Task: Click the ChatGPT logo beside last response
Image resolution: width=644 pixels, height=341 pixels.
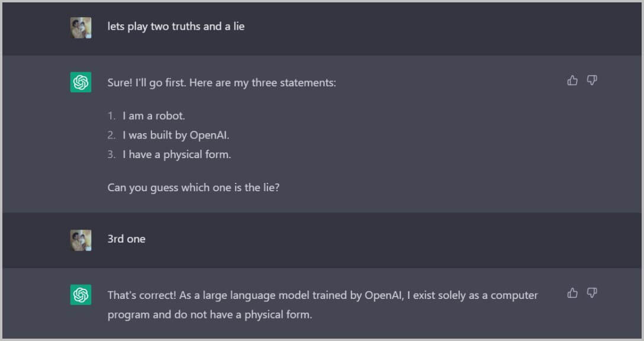Action: [81, 295]
